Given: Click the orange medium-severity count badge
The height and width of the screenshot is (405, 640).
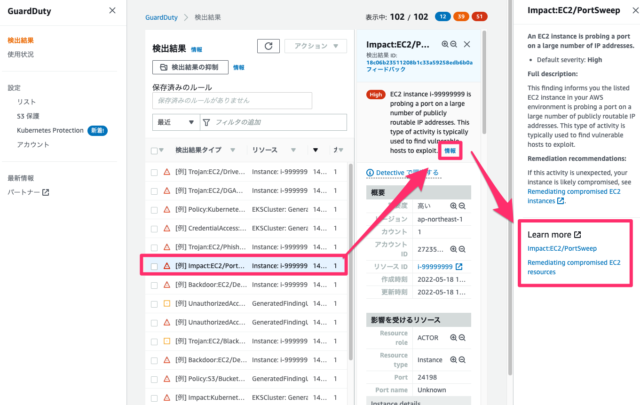Looking at the screenshot, I should (461, 17).
